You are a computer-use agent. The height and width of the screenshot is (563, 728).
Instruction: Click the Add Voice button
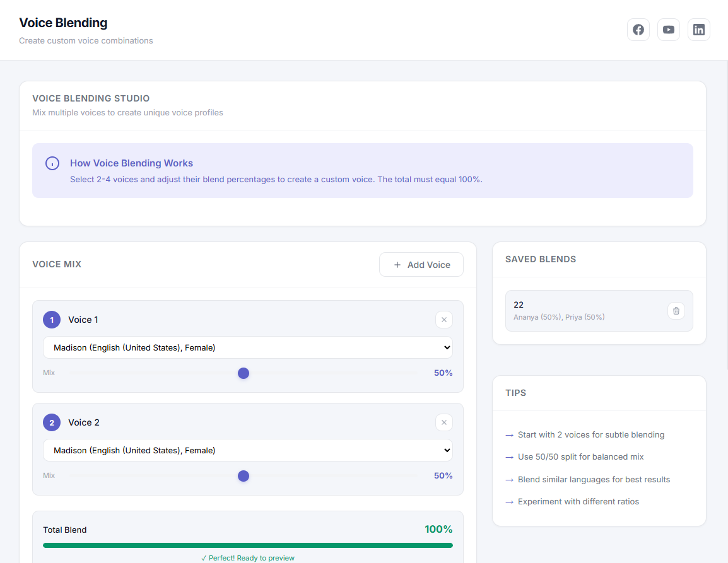pos(421,264)
